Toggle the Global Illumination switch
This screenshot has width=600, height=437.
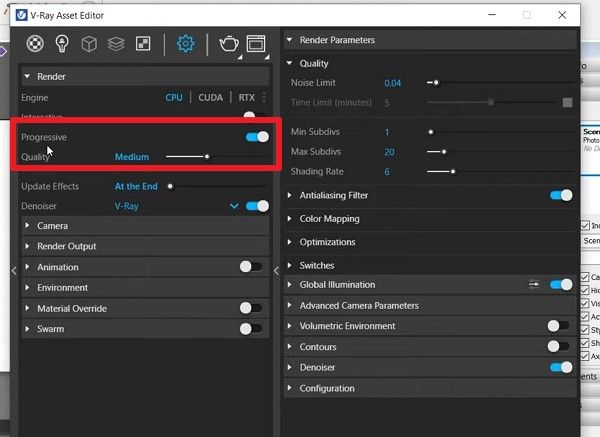point(561,284)
